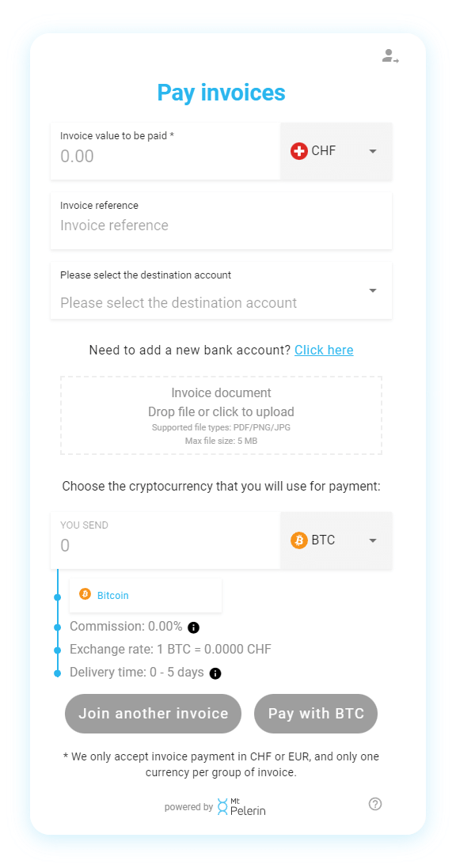Click the user account icon top right
This screenshot has height=868, width=456.
point(389,56)
